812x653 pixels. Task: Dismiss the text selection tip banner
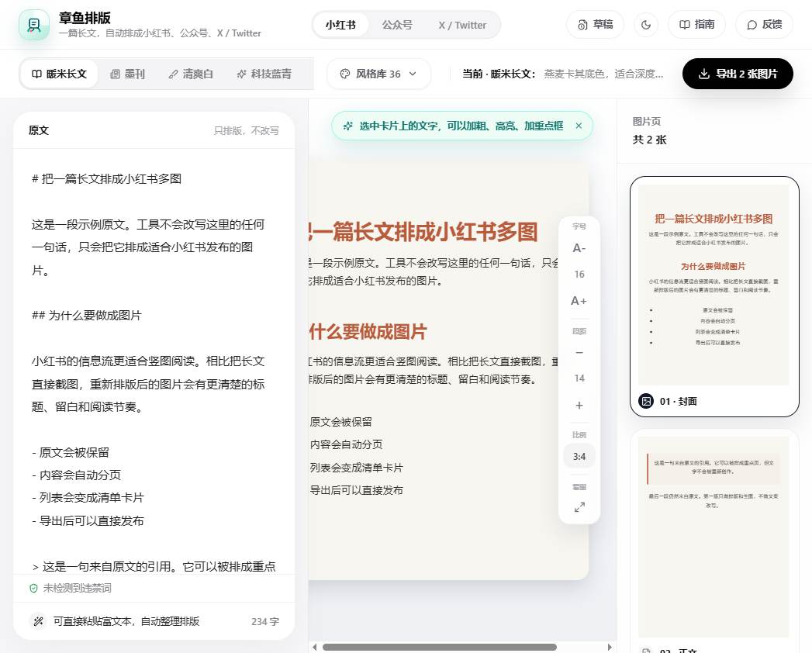579,126
